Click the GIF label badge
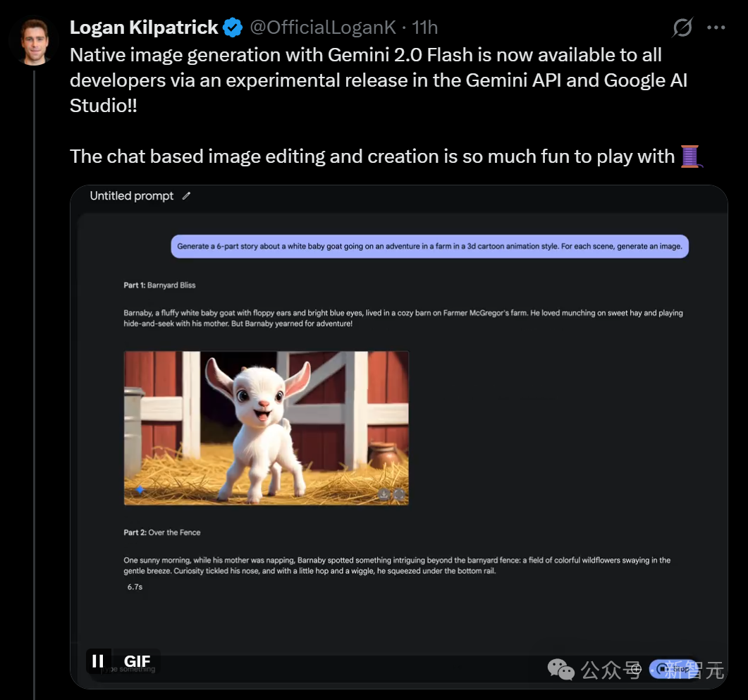Image resolution: width=748 pixels, height=700 pixels. pyautogui.click(x=137, y=661)
